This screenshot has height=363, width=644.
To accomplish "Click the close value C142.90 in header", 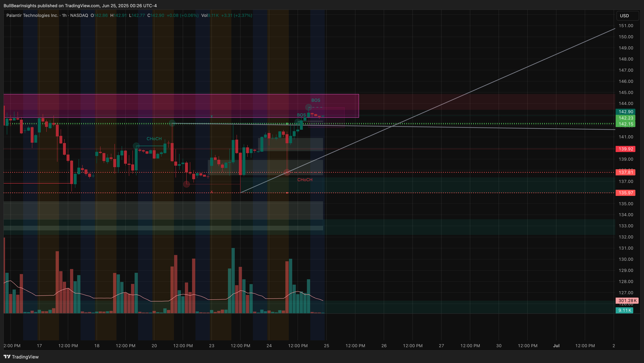I will [x=156, y=15].
